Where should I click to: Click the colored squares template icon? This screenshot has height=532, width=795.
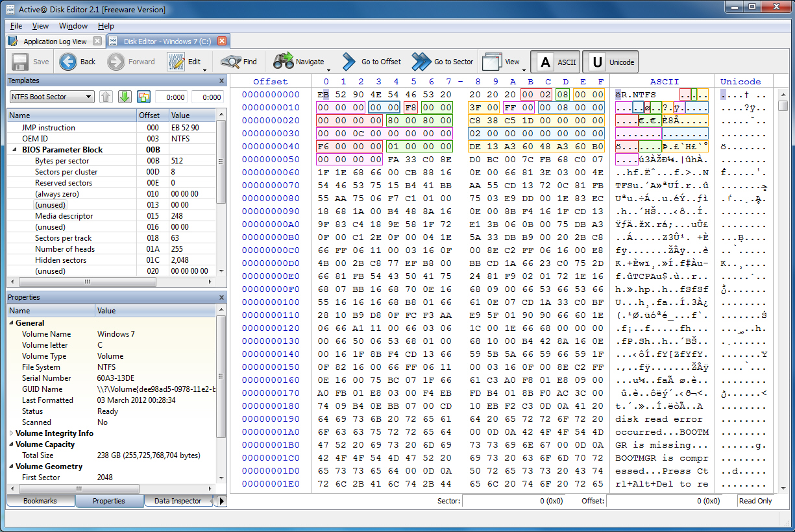pos(144,97)
